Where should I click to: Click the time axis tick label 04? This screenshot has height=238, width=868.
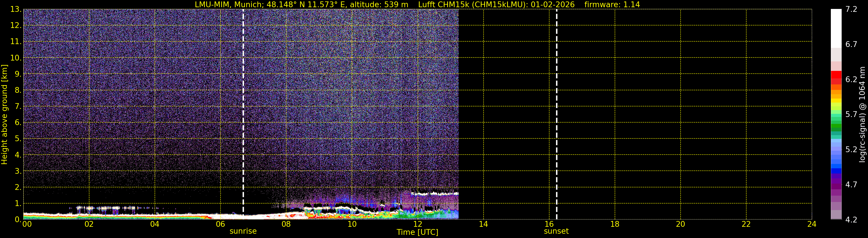[155, 224]
